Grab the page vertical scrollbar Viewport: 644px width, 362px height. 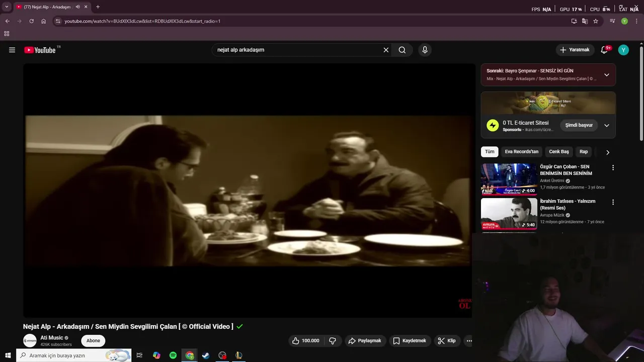641,93
